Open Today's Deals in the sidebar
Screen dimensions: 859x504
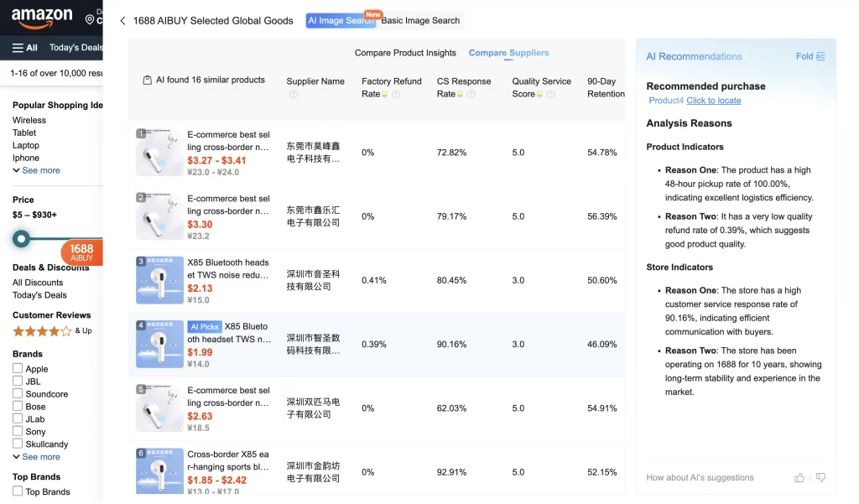tap(39, 294)
